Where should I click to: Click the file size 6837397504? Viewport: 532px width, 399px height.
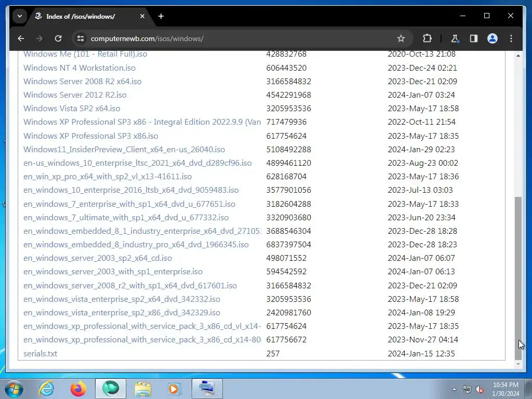[289, 245]
